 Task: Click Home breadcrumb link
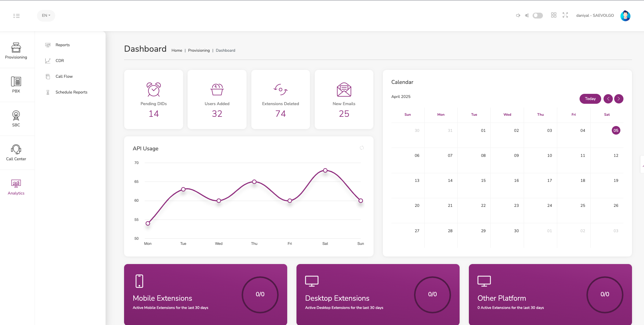click(x=177, y=50)
